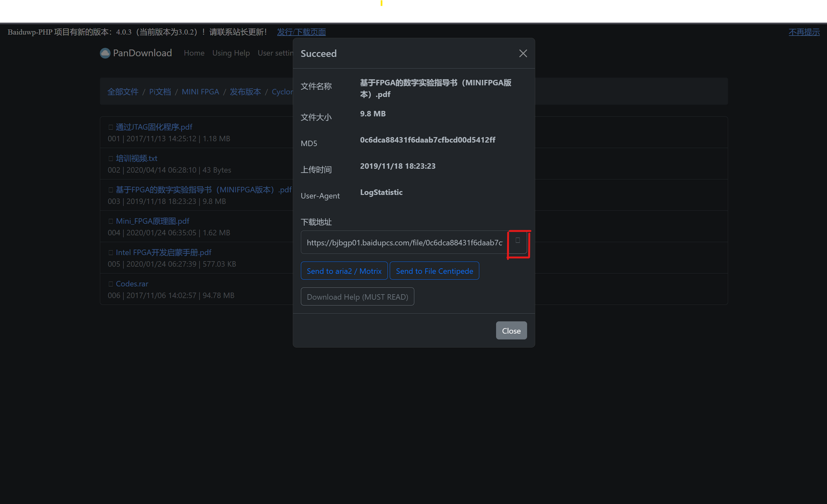This screenshot has height=504, width=827.
Task: Send the link to aria2 / Motrix
Action: click(x=344, y=271)
